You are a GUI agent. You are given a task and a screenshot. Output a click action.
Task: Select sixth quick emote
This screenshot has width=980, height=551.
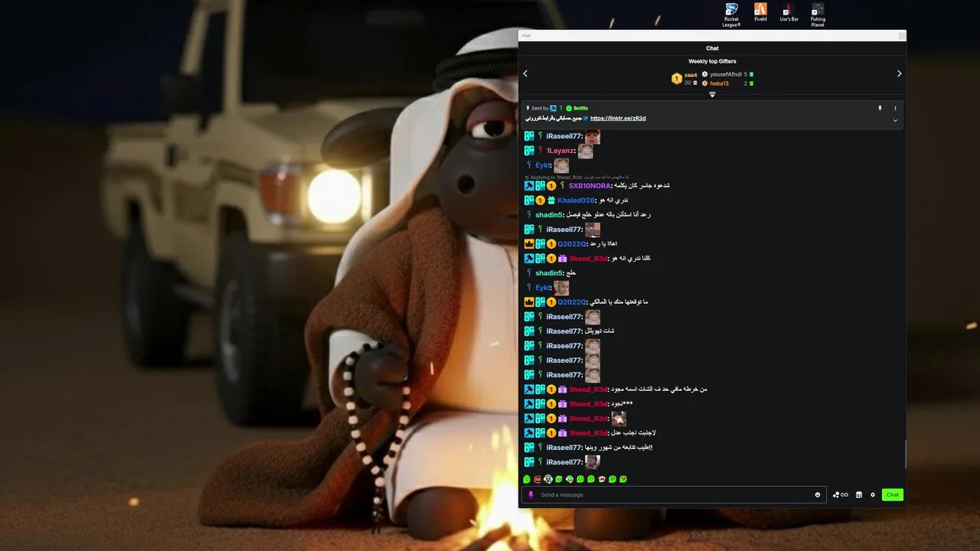tap(580, 479)
